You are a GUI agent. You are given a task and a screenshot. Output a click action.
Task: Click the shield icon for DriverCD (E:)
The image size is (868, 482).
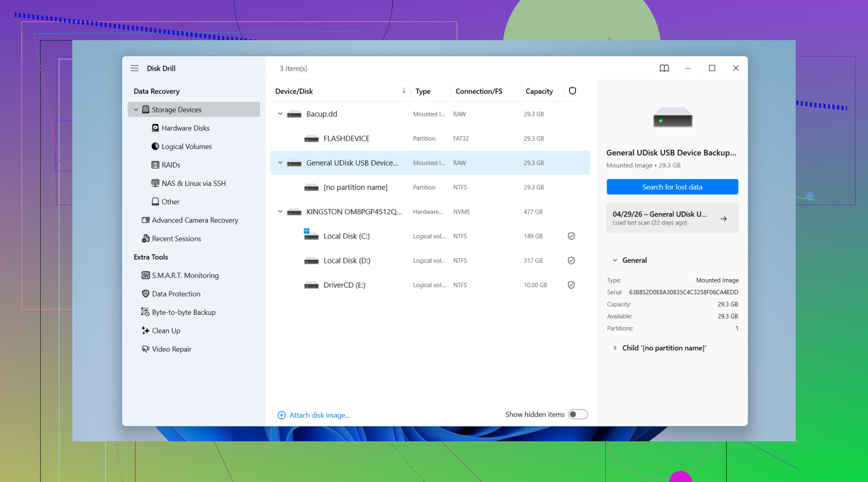(571, 285)
